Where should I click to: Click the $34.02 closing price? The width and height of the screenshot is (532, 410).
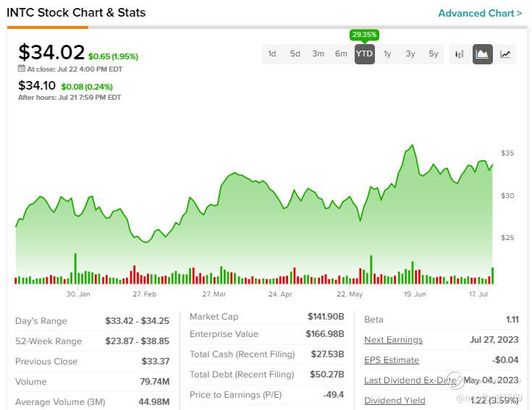pos(51,53)
